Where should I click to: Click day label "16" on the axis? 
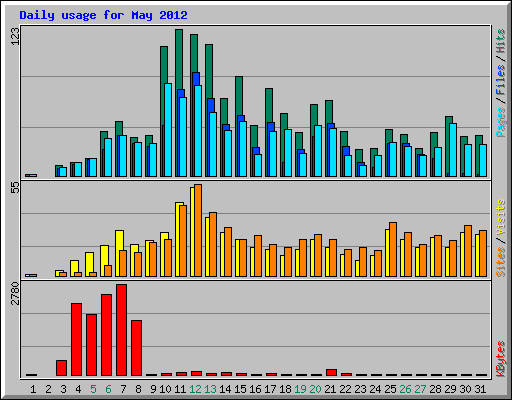coord(255,389)
